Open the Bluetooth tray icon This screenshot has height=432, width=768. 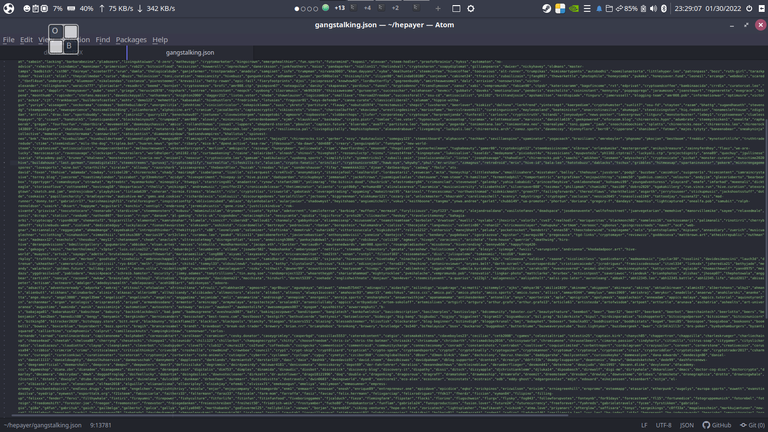pyautogui.click(x=664, y=8)
